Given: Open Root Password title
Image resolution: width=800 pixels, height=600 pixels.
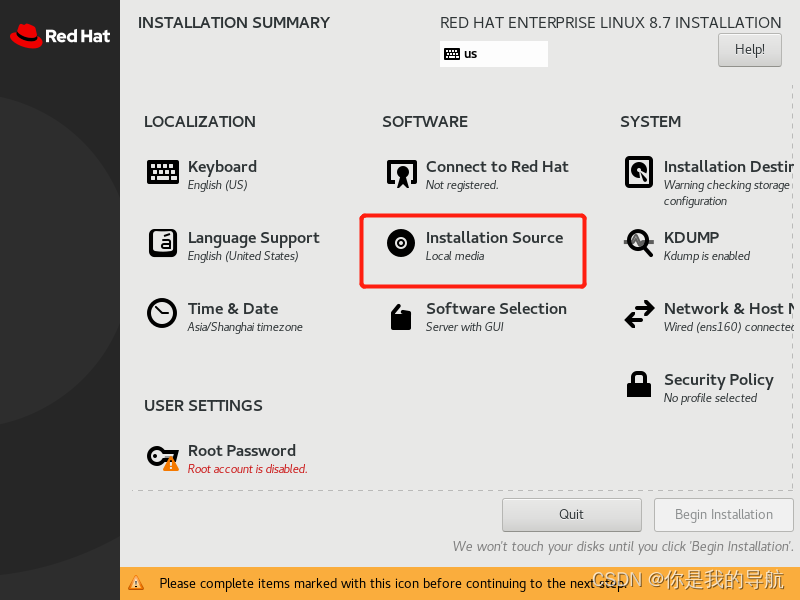Looking at the screenshot, I should 242,451.
